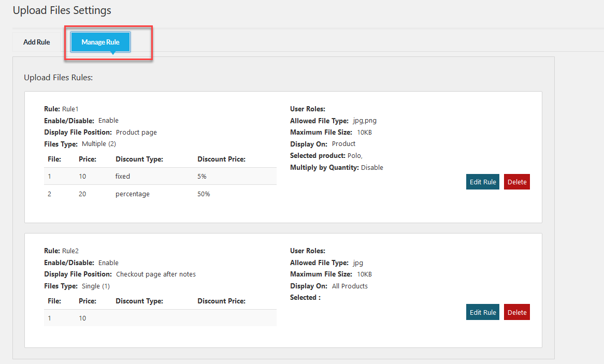Click the Single (1) files type value
This screenshot has width=604, height=364.
[96, 285]
